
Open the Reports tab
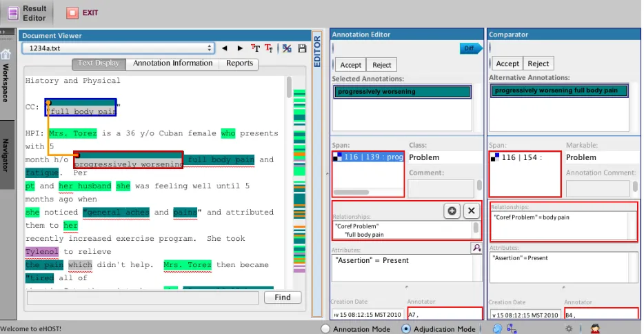pos(239,63)
